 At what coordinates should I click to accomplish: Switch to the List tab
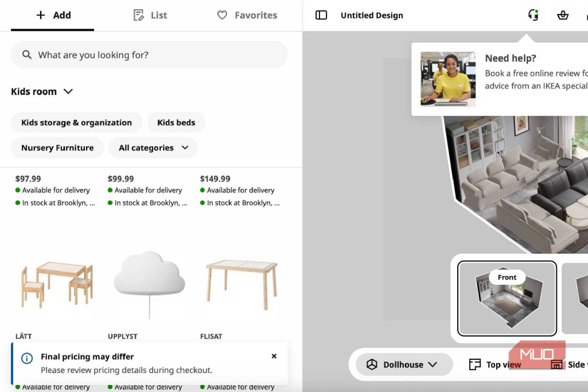(x=150, y=15)
